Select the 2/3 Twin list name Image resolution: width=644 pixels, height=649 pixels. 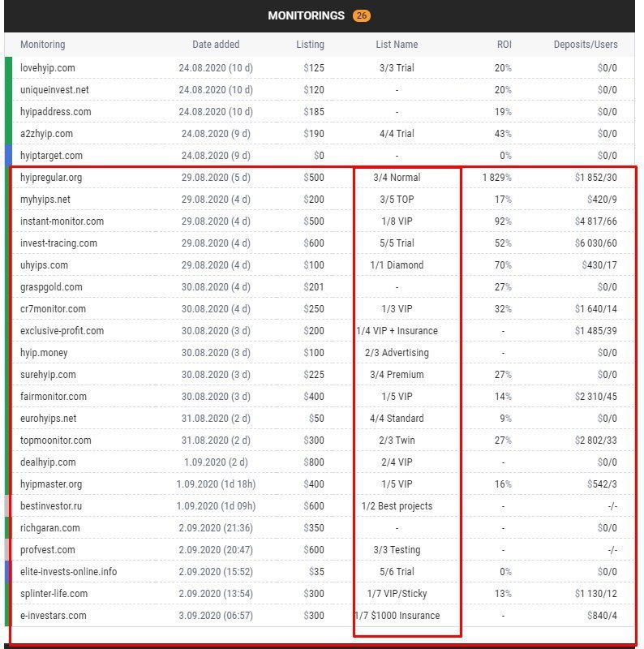(397, 441)
